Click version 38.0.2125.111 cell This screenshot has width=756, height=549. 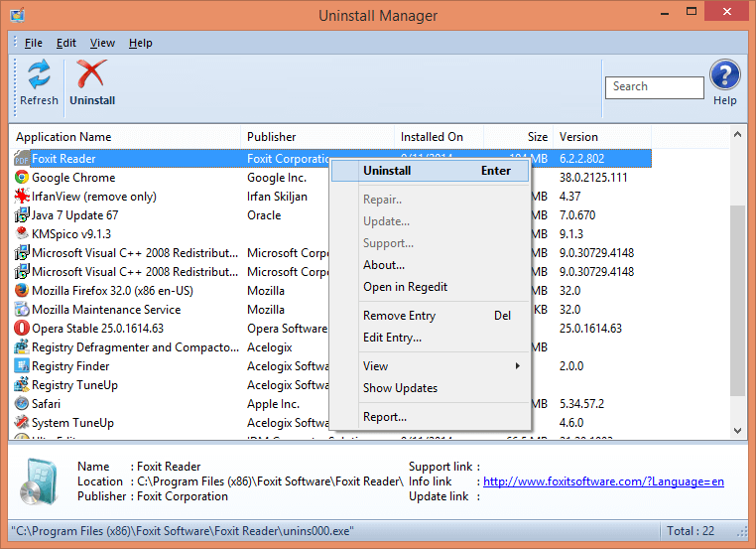click(x=593, y=178)
